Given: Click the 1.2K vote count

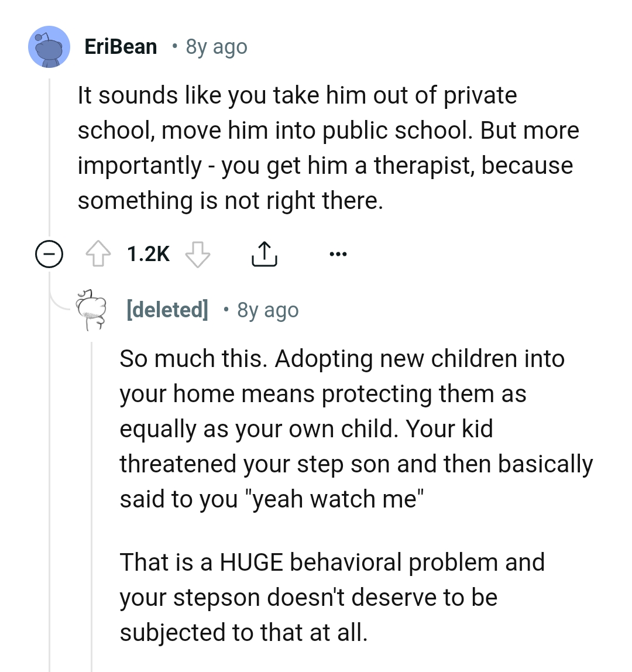Looking at the screenshot, I should 147,253.
